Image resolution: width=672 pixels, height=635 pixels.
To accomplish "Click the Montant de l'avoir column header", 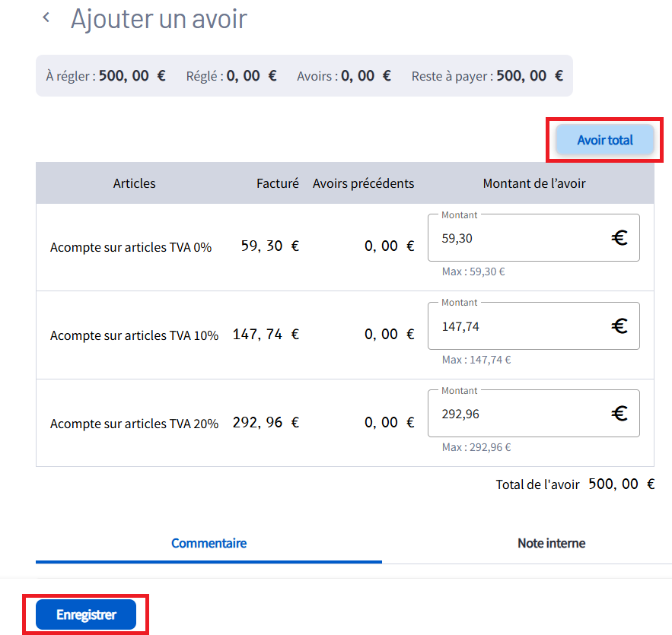I will (x=534, y=183).
